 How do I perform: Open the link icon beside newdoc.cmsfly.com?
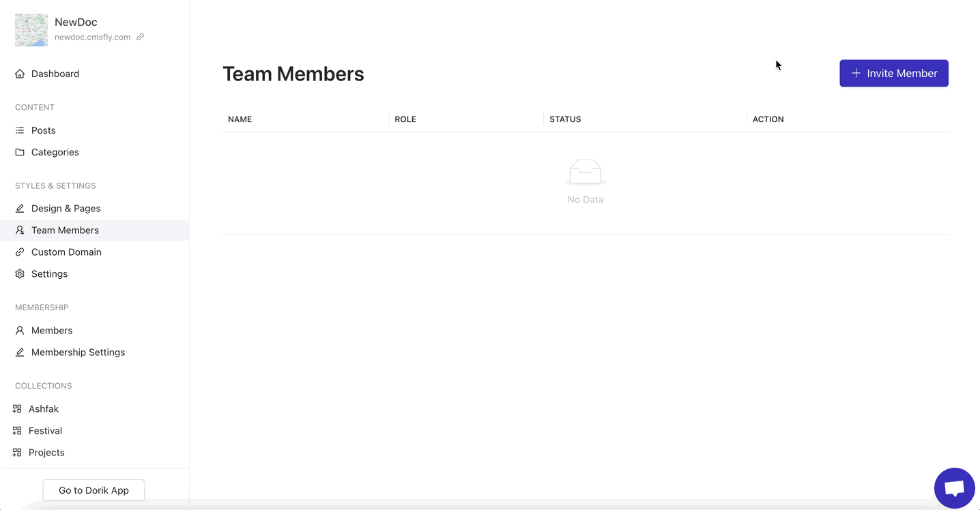140,37
